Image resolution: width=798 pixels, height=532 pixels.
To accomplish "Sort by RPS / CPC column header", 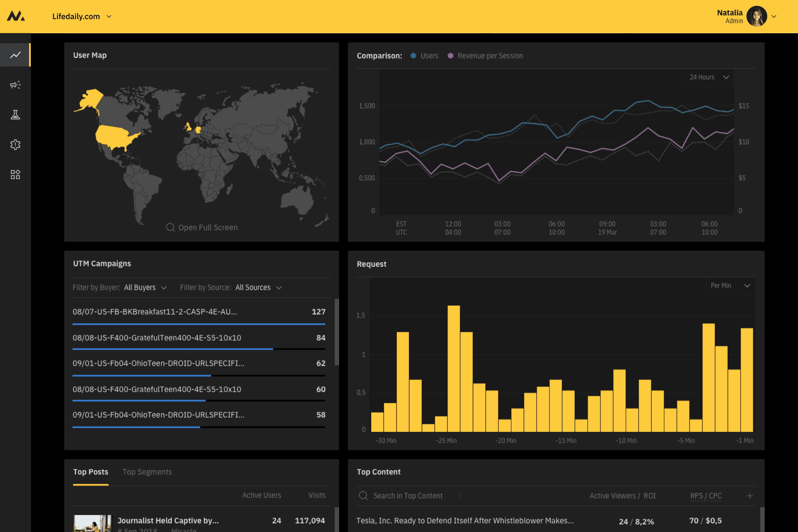I will click(x=706, y=496).
